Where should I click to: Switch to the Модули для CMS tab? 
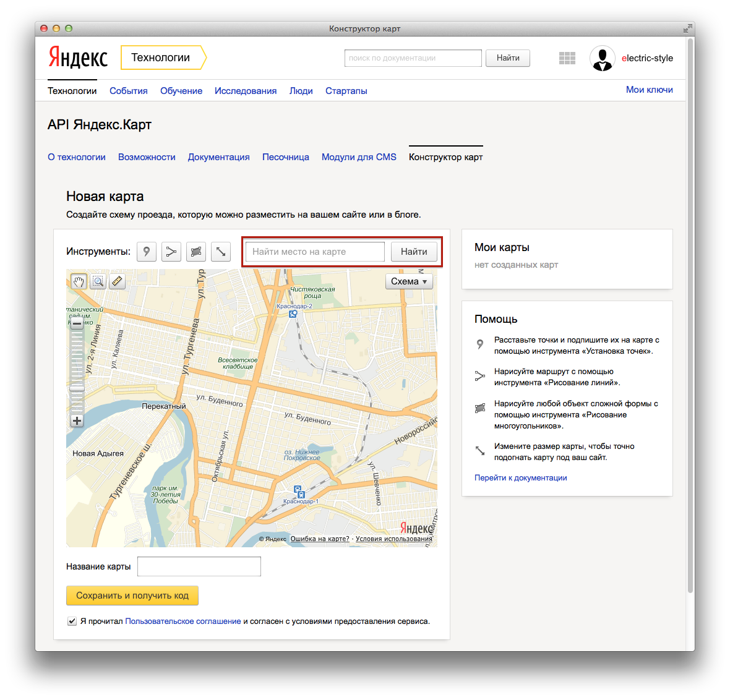[x=359, y=157]
